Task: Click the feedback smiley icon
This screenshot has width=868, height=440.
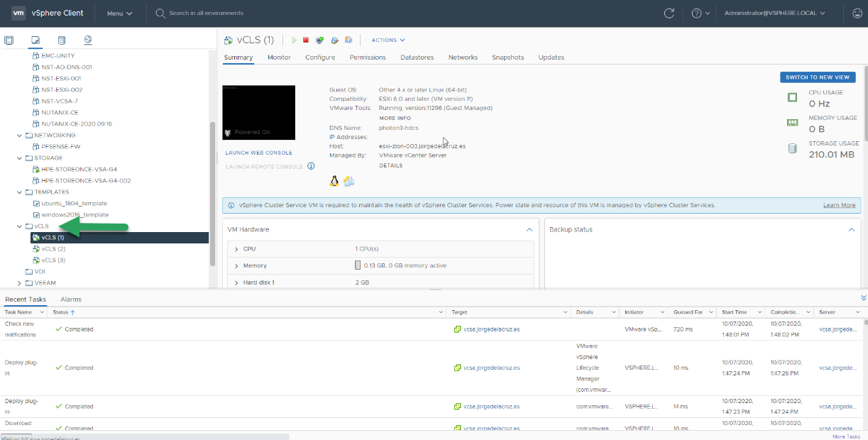Action: (857, 13)
